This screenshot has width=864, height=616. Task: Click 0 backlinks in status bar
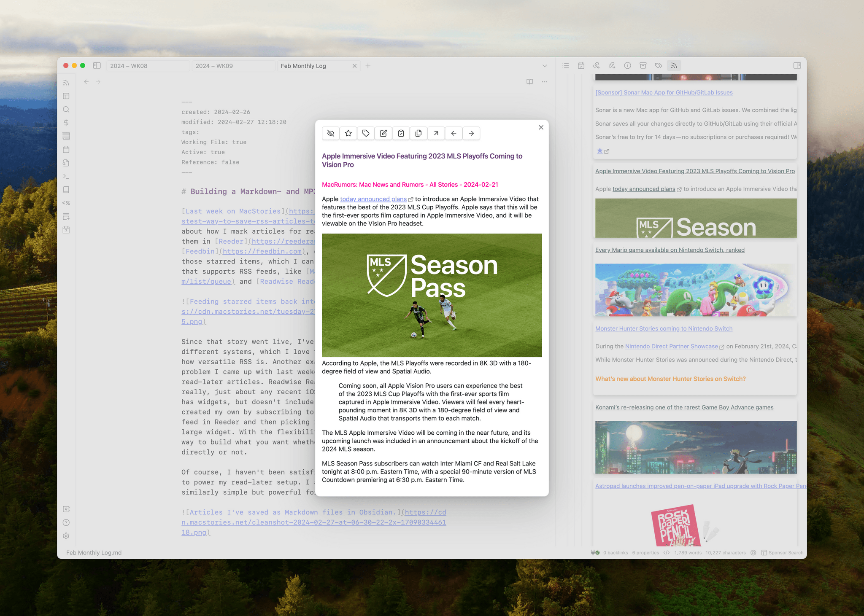tap(615, 553)
